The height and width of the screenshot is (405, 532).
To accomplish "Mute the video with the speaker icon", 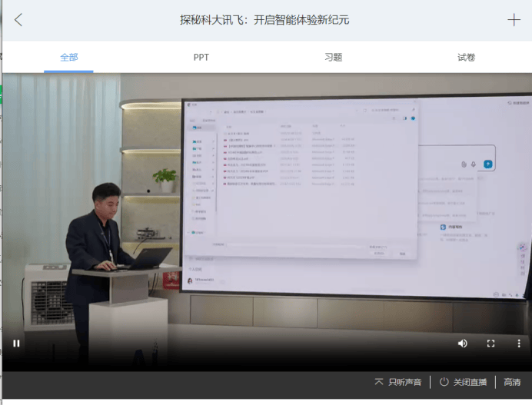I will click(x=462, y=344).
